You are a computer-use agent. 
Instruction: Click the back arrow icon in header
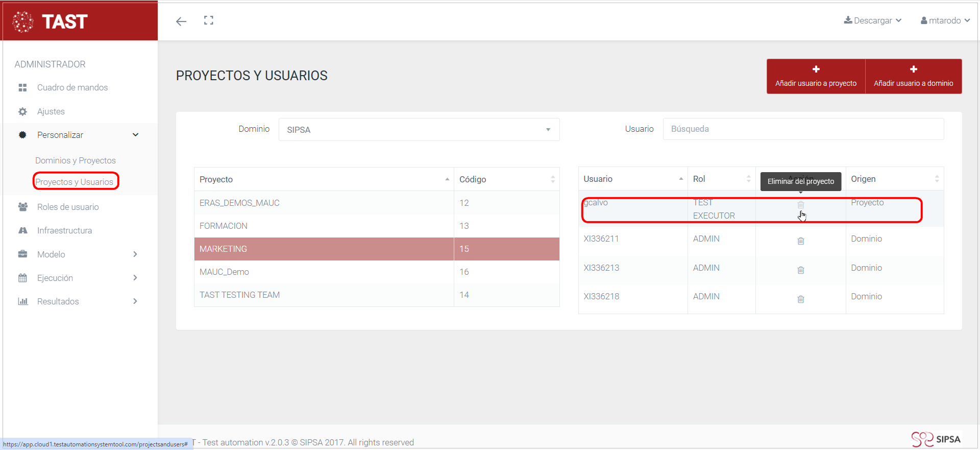click(x=181, y=21)
